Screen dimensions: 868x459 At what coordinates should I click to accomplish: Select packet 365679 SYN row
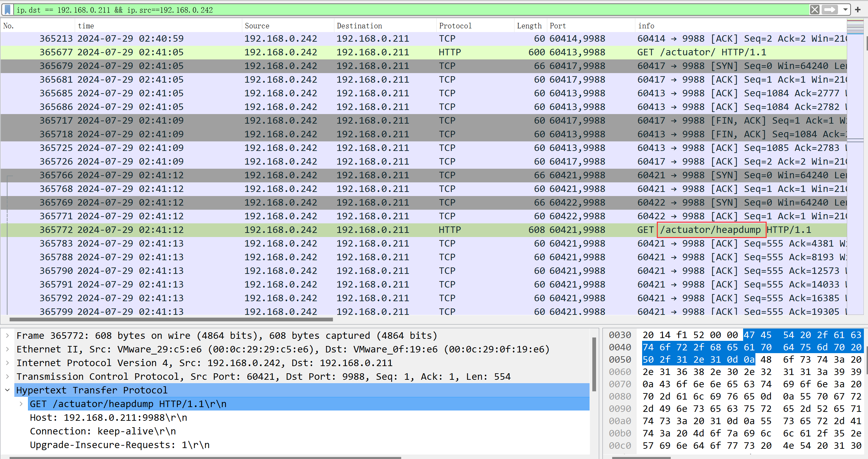[x=424, y=66]
